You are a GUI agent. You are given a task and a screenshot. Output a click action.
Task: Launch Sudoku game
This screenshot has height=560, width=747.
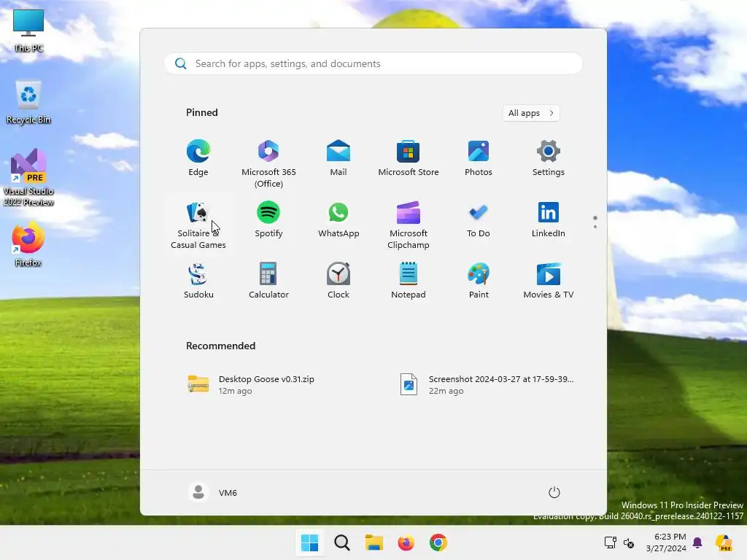click(198, 281)
